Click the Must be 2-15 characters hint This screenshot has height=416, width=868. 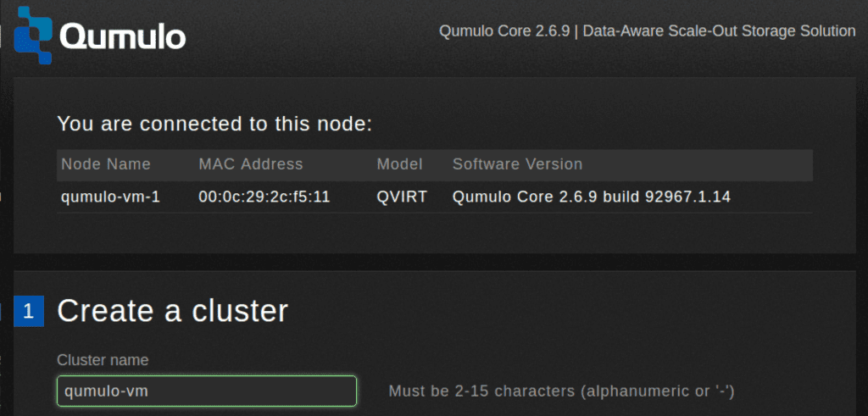[x=561, y=391]
